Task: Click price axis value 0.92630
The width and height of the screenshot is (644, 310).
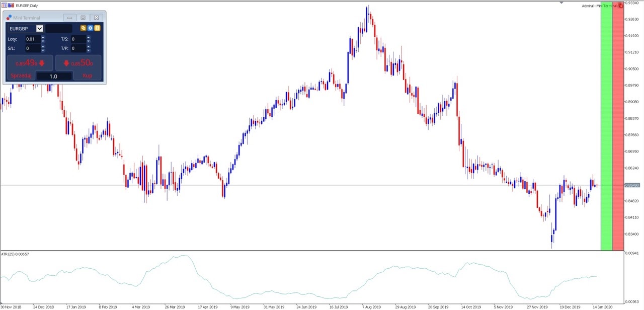Action: [632, 19]
